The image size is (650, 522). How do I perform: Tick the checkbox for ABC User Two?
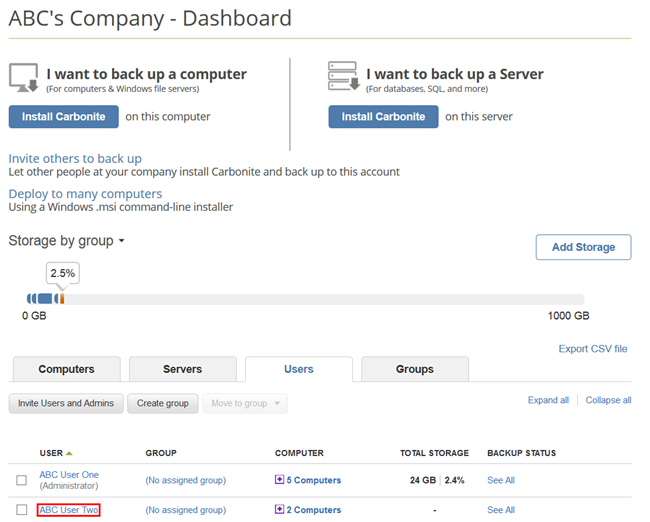point(22,510)
